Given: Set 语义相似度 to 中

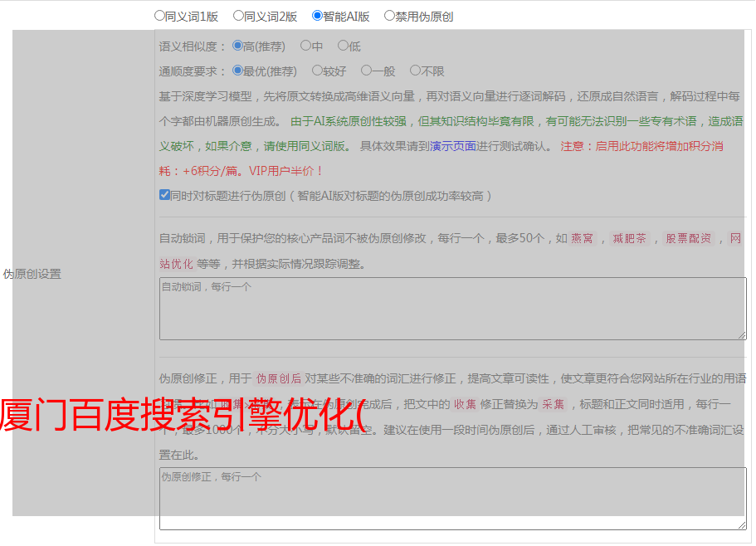Looking at the screenshot, I should (x=305, y=46).
